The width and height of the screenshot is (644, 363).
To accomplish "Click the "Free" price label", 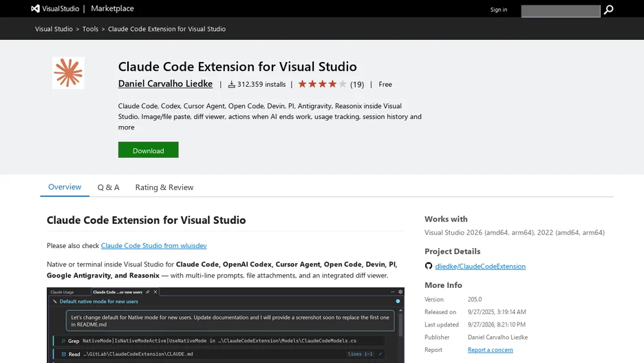I will pyautogui.click(x=385, y=84).
